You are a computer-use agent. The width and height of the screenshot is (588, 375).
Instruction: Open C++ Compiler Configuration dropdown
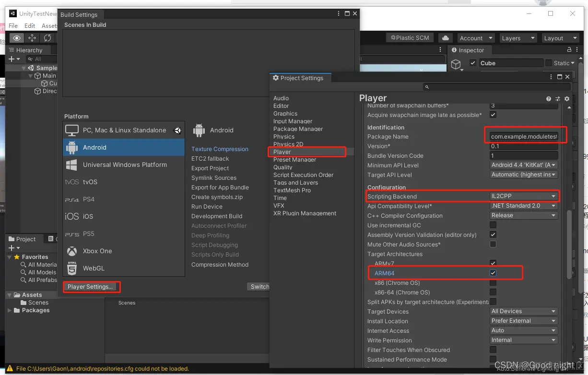coord(524,215)
